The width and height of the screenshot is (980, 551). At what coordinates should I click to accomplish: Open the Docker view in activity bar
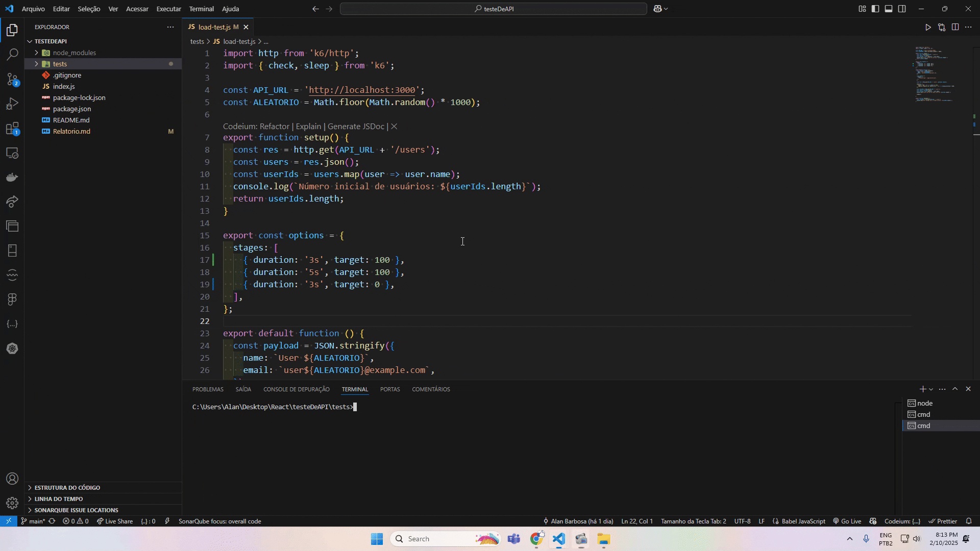(12, 177)
